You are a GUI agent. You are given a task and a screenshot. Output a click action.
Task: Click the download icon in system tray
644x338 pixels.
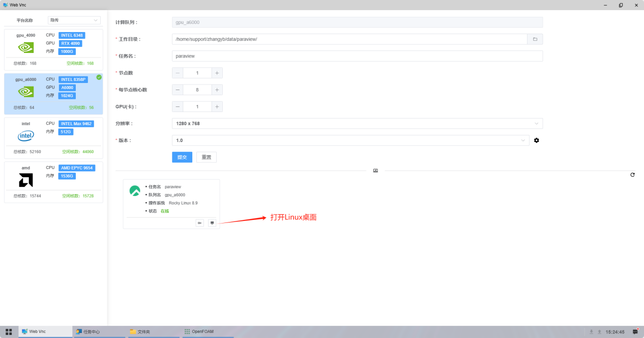coord(591,332)
